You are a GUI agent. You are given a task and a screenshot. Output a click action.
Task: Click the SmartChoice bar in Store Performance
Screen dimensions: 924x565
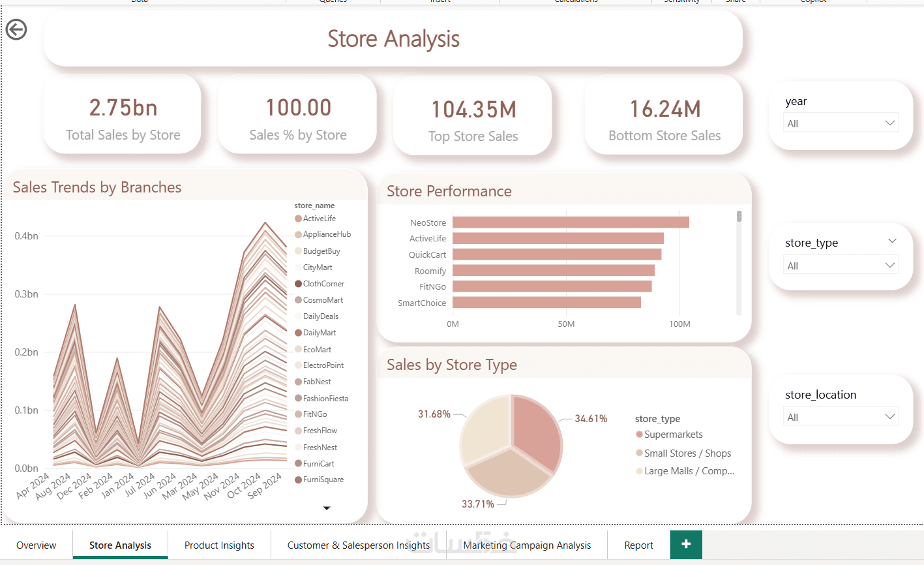coord(546,303)
